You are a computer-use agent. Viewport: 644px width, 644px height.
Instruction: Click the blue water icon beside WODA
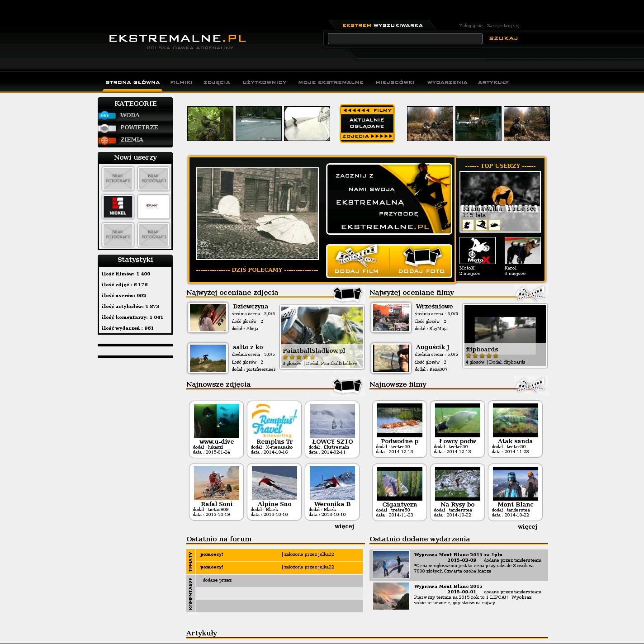pos(107,115)
